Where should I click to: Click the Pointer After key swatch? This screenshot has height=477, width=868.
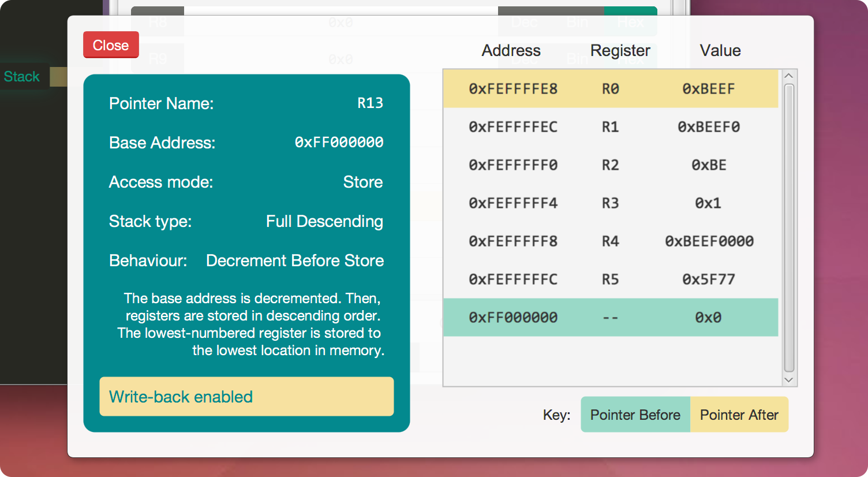[739, 415]
